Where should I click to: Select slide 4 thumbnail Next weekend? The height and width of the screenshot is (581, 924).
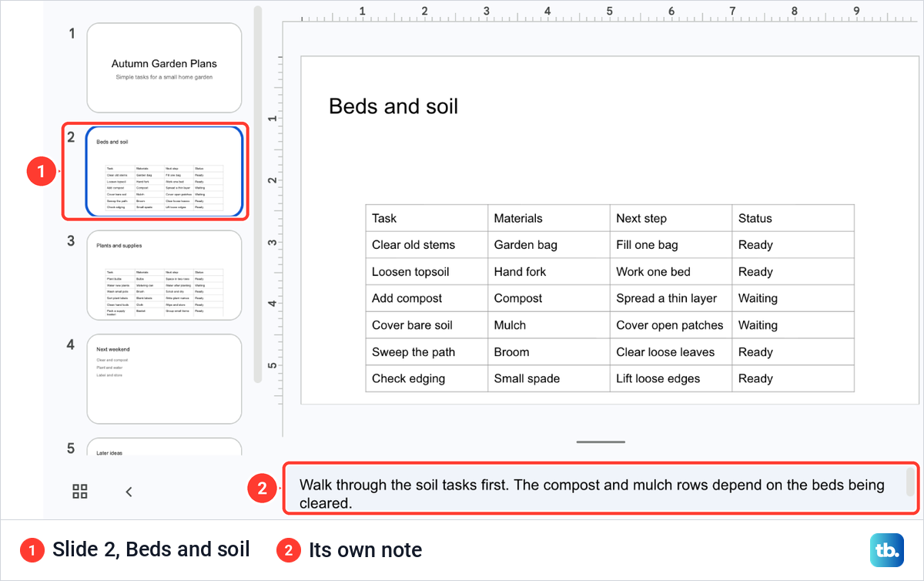click(164, 378)
